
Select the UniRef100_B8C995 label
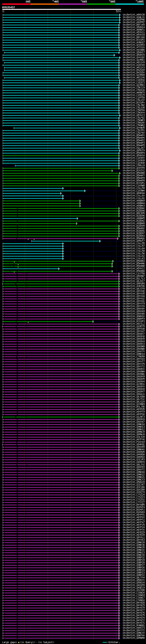[133, 213]
